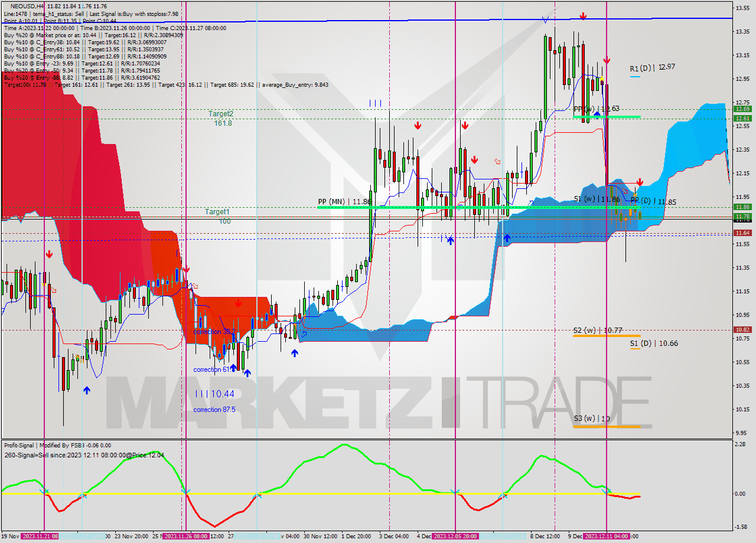The image size is (756, 543).
Task: Click the green 12.69 price tag on axis
Action: point(742,109)
